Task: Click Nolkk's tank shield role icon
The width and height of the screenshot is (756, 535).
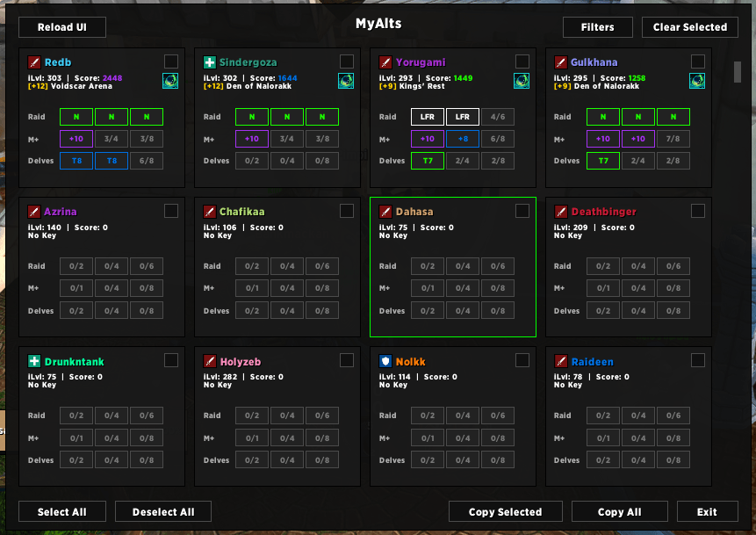Action: [x=385, y=361]
